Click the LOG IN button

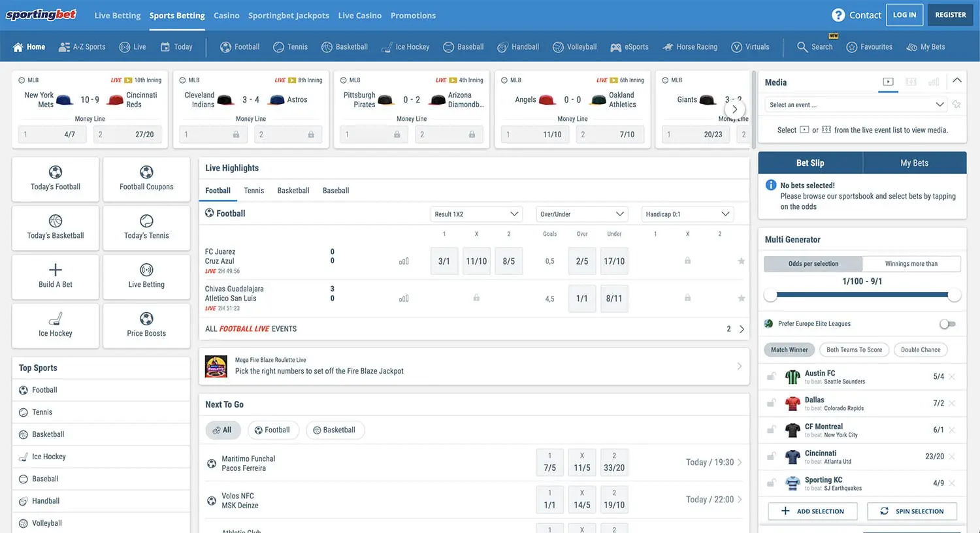[905, 15]
